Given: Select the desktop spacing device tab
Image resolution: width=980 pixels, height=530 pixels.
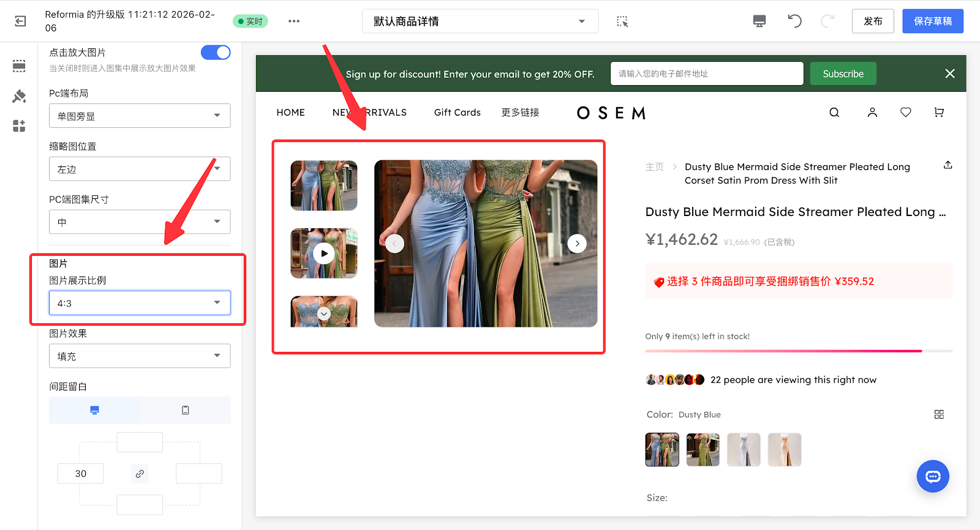Looking at the screenshot, I should pos(94,410).
